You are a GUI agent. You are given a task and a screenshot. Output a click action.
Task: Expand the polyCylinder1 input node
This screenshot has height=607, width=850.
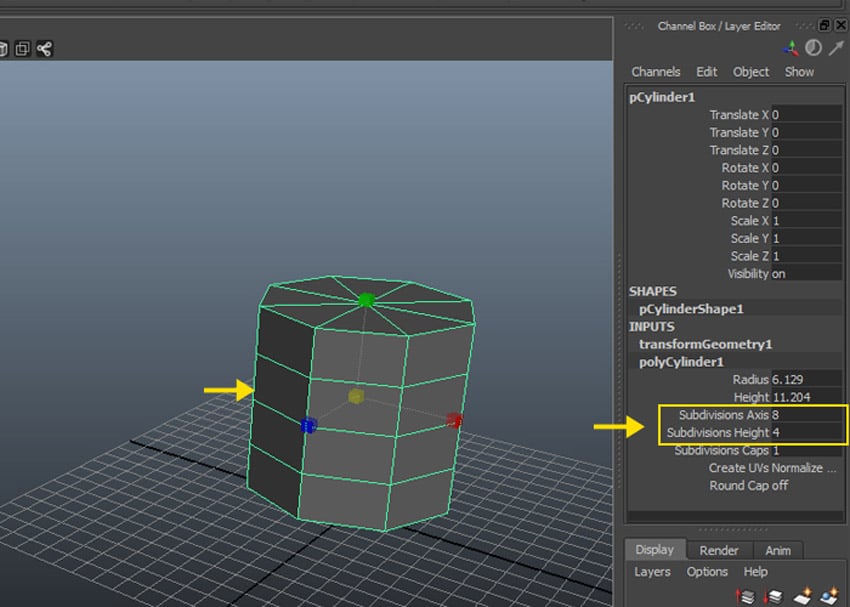(680, 362)
